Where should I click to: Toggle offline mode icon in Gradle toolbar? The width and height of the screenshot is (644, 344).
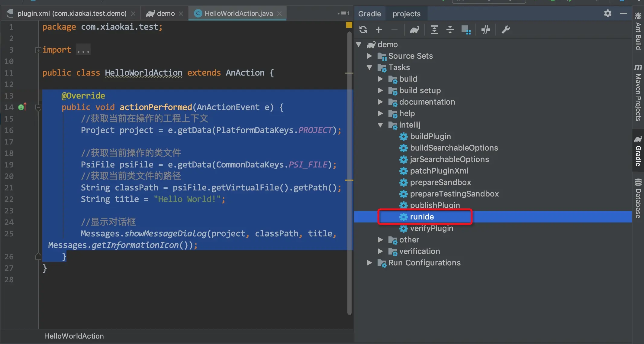point(485,30)
